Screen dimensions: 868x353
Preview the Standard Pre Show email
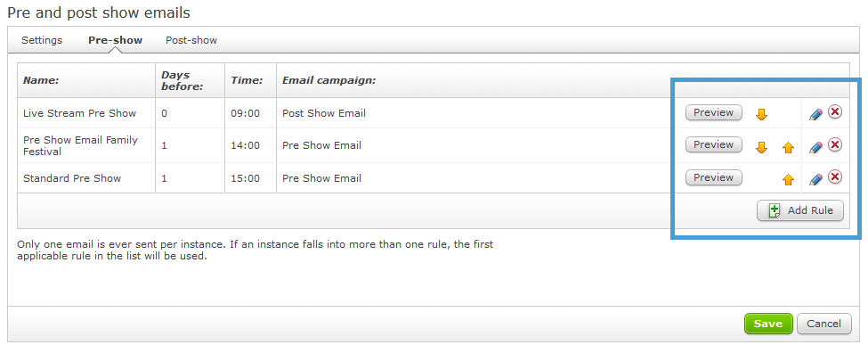click(714, 177)
